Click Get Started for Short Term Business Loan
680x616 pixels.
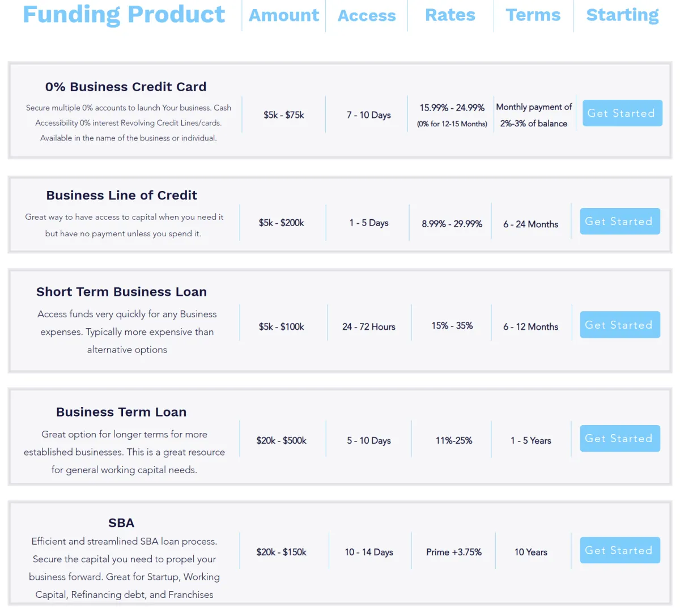(x=620, y=325)
